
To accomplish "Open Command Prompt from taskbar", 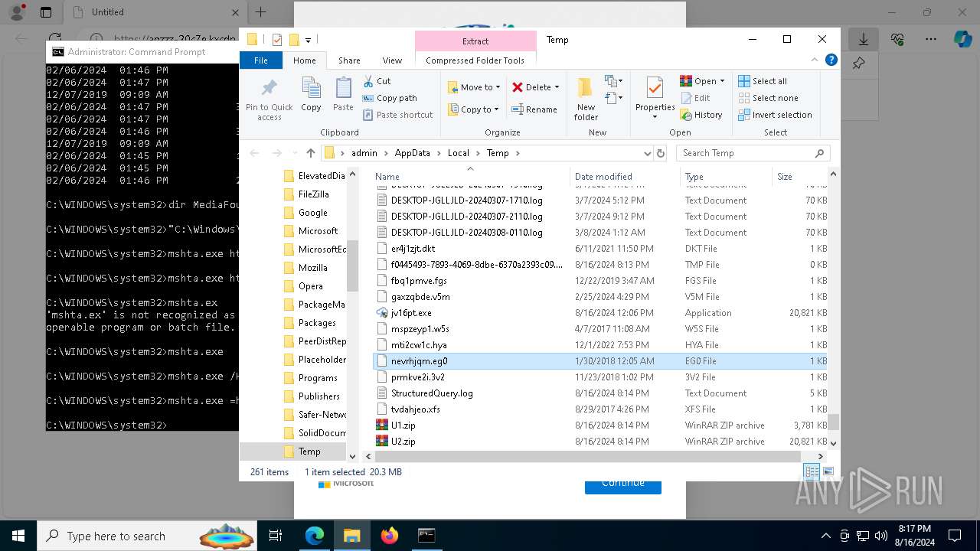I will (426, 536).
